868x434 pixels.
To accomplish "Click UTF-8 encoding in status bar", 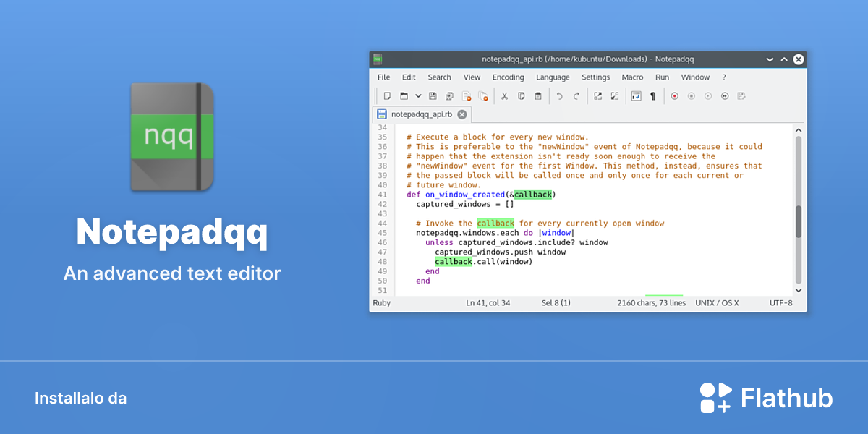I will (781, 303).
